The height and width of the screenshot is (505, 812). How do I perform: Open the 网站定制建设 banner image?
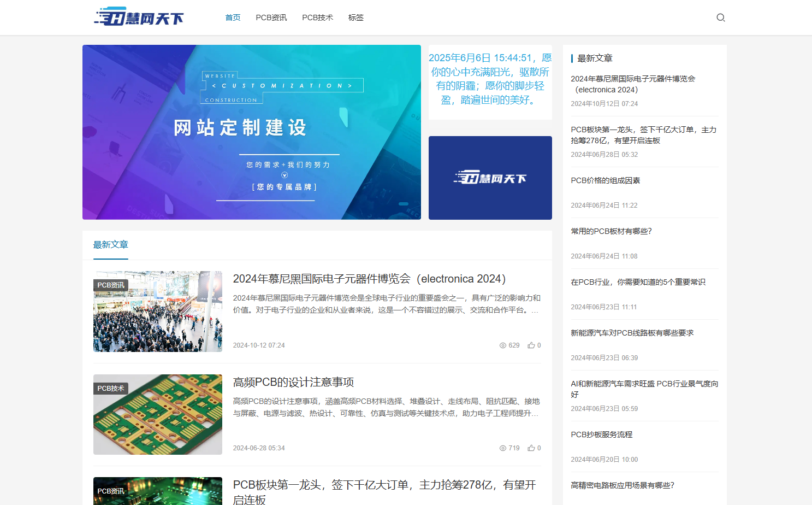[x=252, y=132]
